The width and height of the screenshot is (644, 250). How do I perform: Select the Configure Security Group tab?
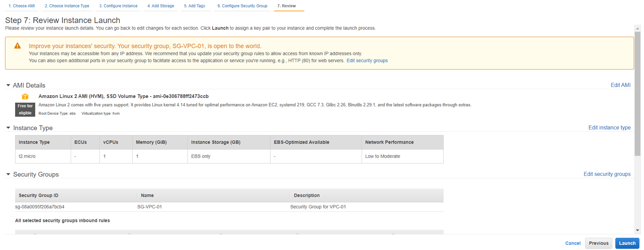click(x=242, y=6)
